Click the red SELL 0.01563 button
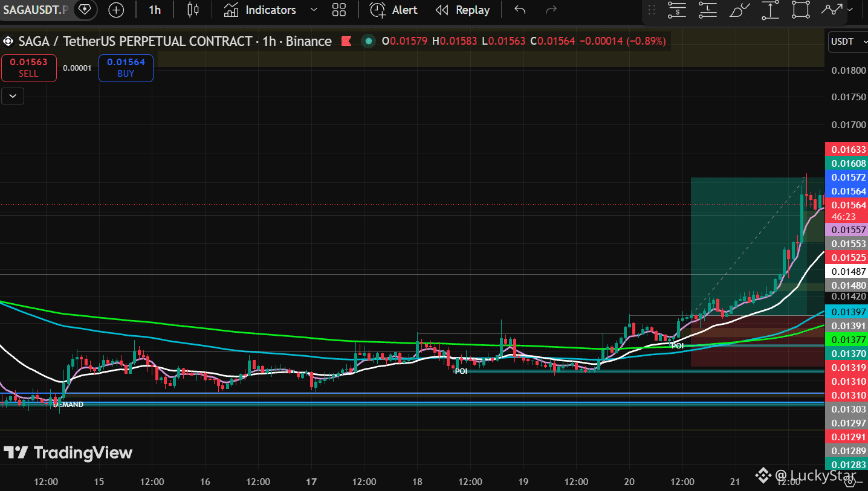The height and width of the screenshot is (491, 868). 28,68
